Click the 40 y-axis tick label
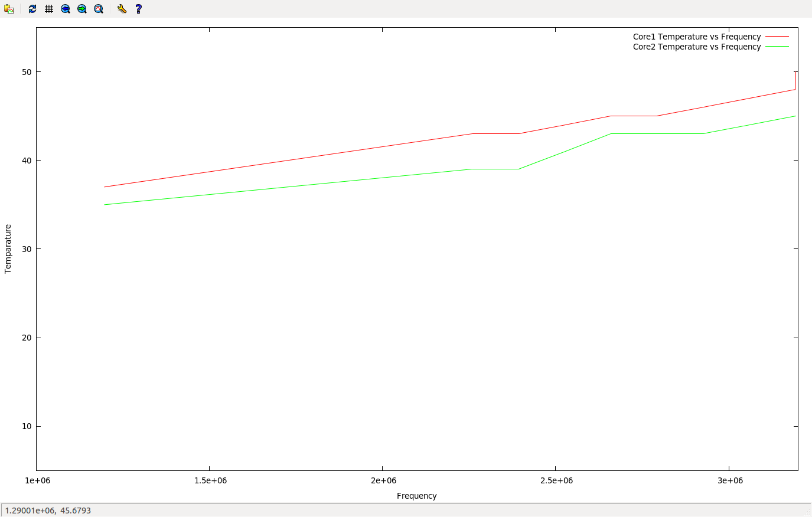Screen dimensions: 812x517 click(x=27, y=161)
